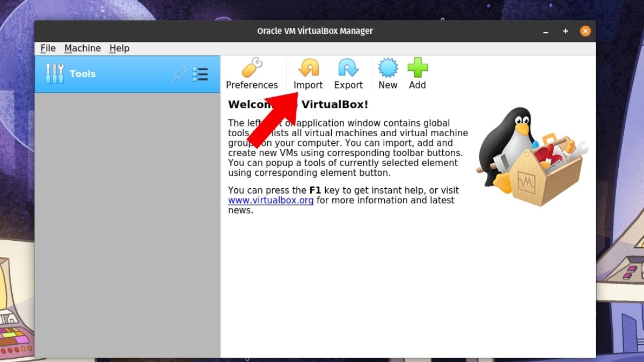The image size is (644, 362).
Task: Open the Machine menu
Action: pyautogui.click(x=83, y=48)
